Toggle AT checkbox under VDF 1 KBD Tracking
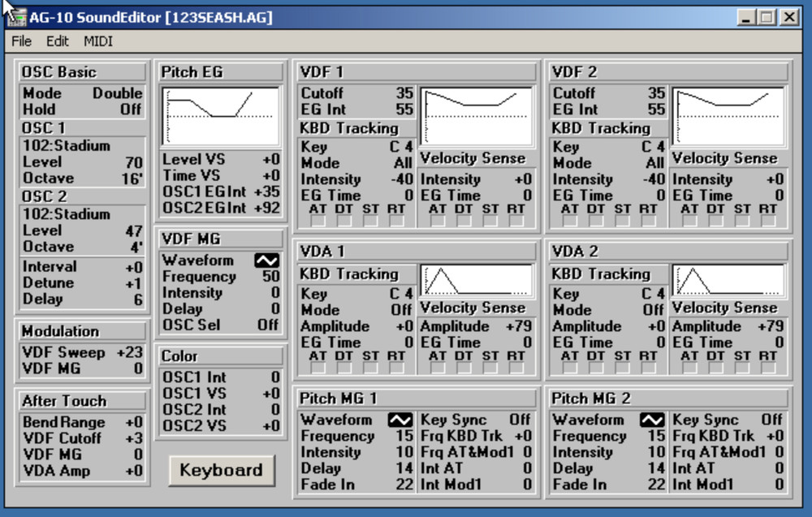The height and width of the screenshot is (517, 812). (318, 222)
